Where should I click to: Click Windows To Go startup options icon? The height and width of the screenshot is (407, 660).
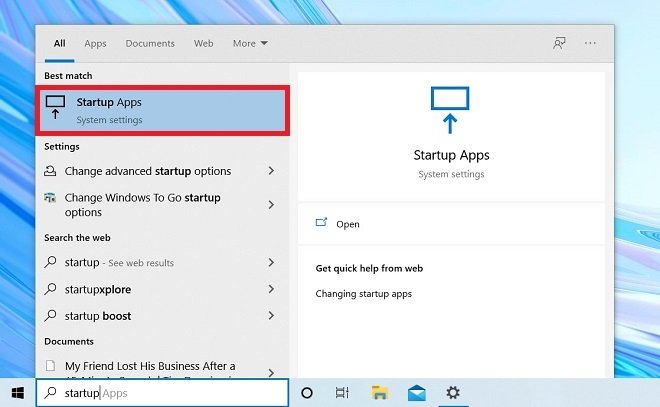[50, 197]
